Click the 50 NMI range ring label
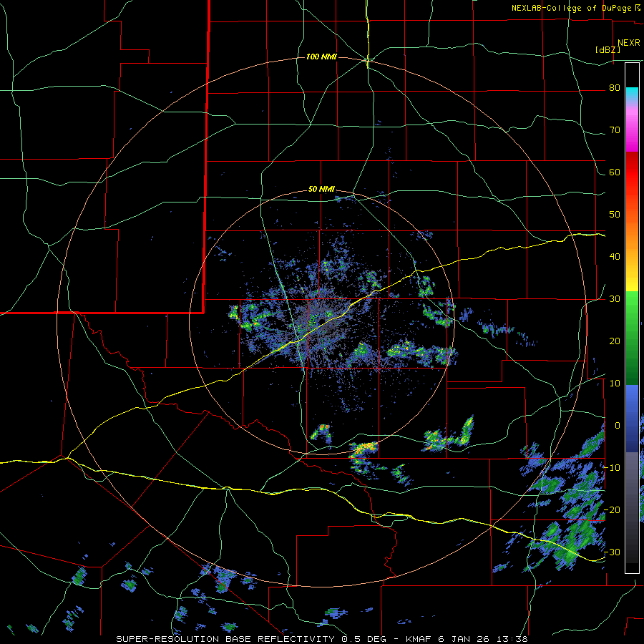Viewport: 644px width, 644px height. pos(321,190)
